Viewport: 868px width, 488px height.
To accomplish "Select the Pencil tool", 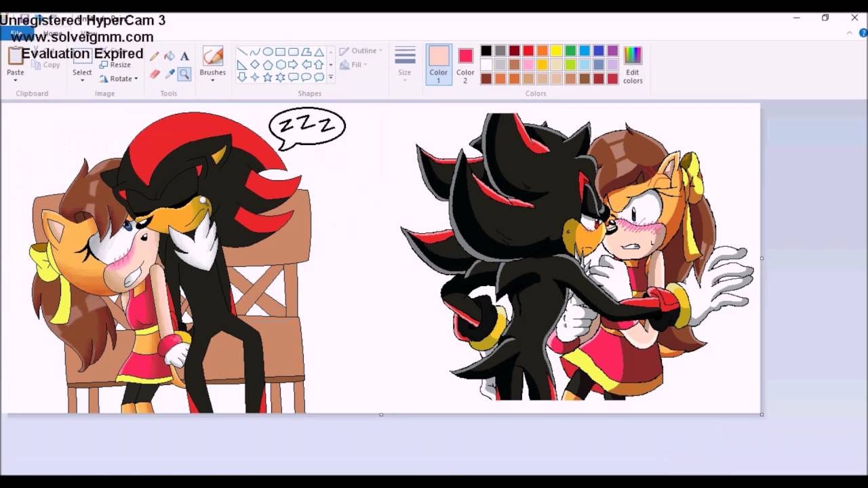I will [x=155, y=56].
